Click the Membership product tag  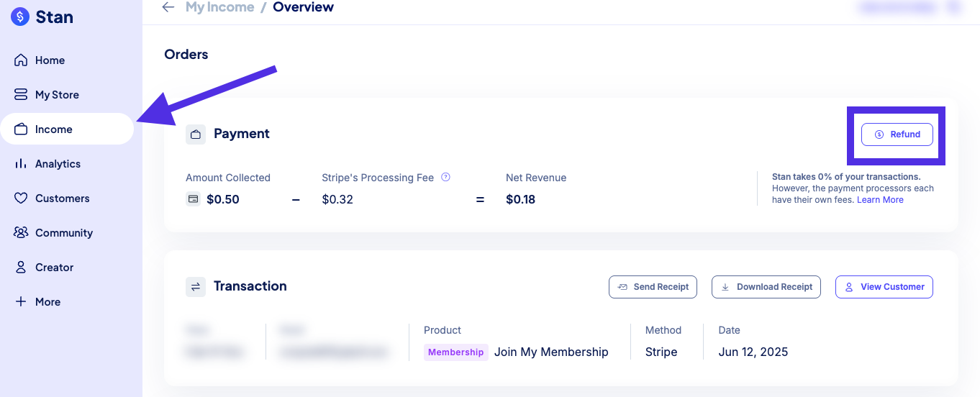click(455, 352)
